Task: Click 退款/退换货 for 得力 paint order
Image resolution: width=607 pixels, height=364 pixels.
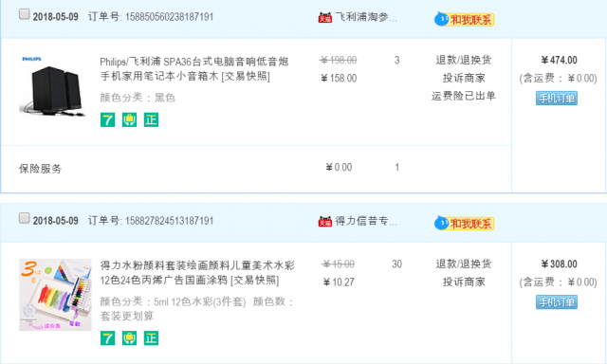Action: (464, 264)
